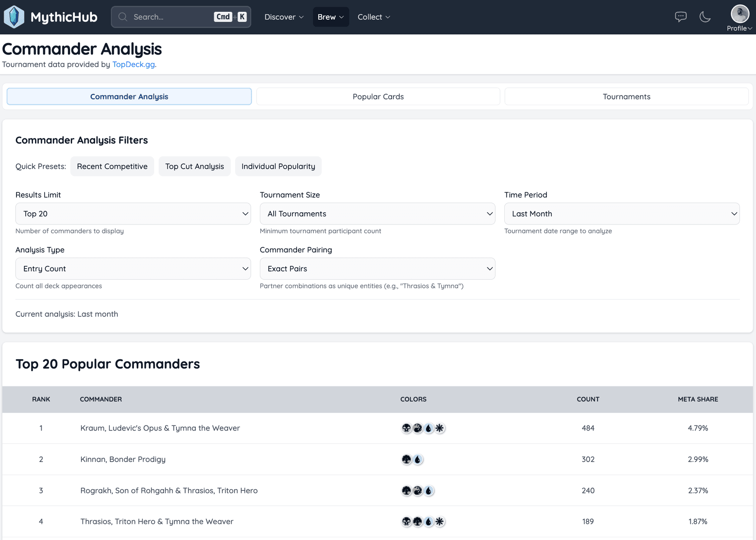Follow the TopDeck.gg link
Viewport: 756px width, 540px height.
pyautogui.click(x=133, y=64)
